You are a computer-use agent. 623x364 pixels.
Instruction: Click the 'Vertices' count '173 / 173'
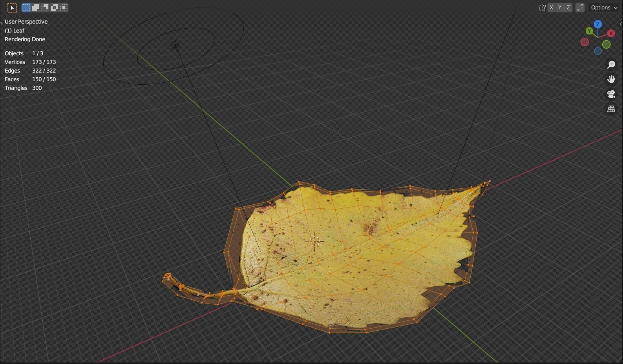[44, 62]
